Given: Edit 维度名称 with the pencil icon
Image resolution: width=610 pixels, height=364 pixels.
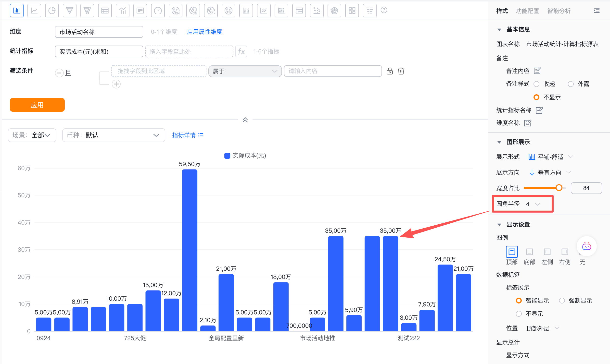Looking at the screenshot, I should (528, 123).
